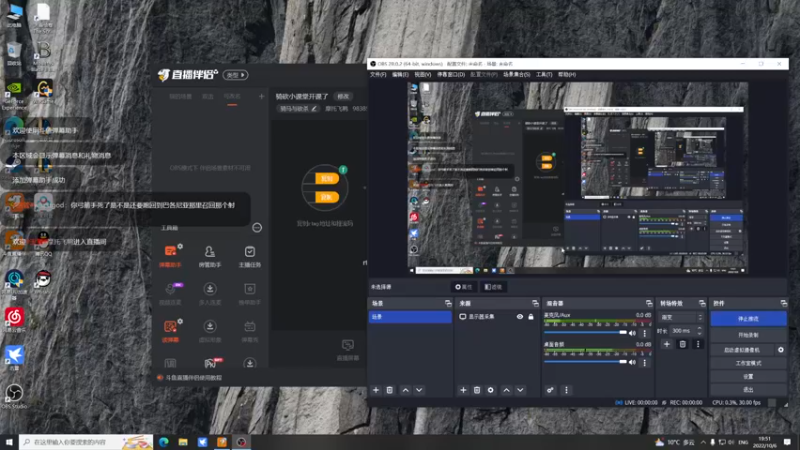Open 麦克风/Aux channel three-dot options
Viewport: 800px width, 450px height.
click(645, 333)
